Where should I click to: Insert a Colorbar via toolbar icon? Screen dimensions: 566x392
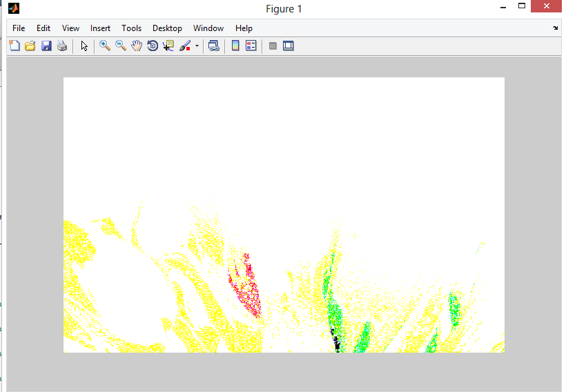(235, 46)
